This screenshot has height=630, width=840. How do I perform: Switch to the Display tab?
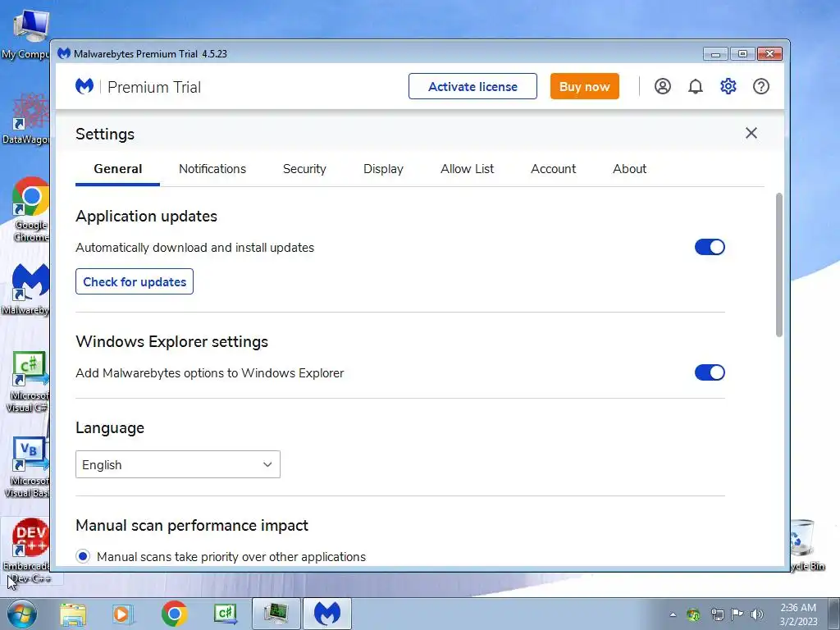[383, 169]
